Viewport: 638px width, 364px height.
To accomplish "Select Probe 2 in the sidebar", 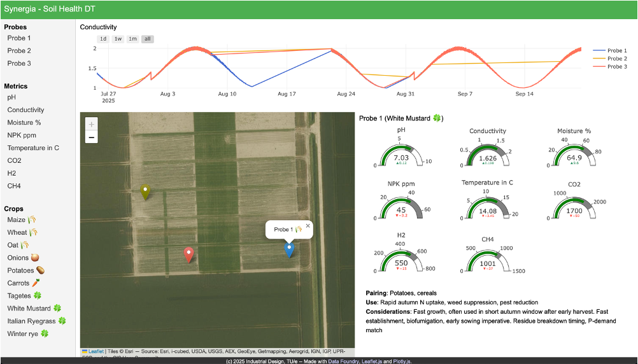I will point(19,50).
